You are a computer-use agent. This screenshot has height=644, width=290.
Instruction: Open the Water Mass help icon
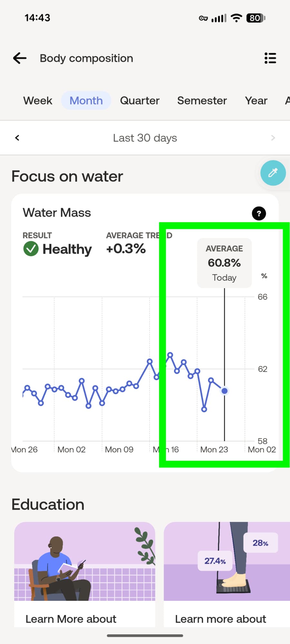point(259,213)
